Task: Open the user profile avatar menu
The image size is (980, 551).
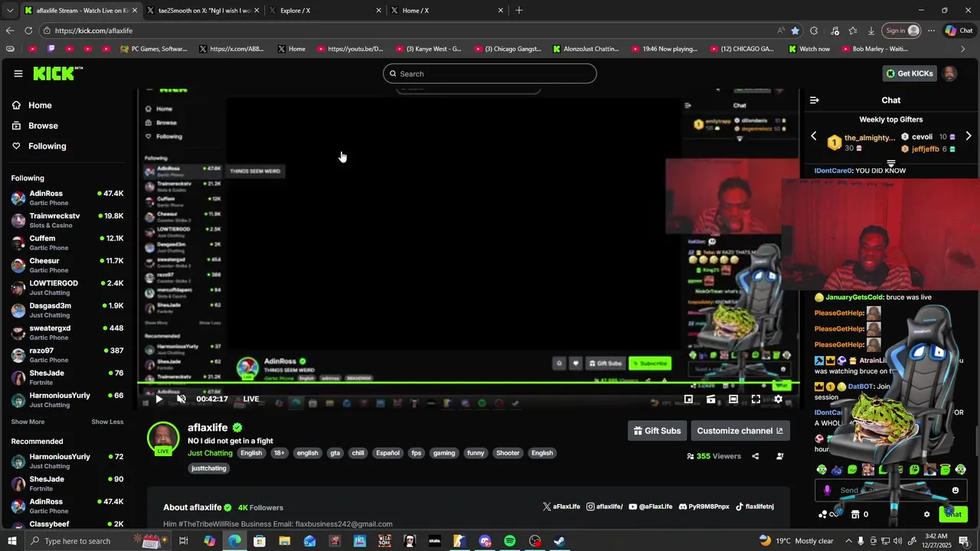Action: (x=949, y=73)
